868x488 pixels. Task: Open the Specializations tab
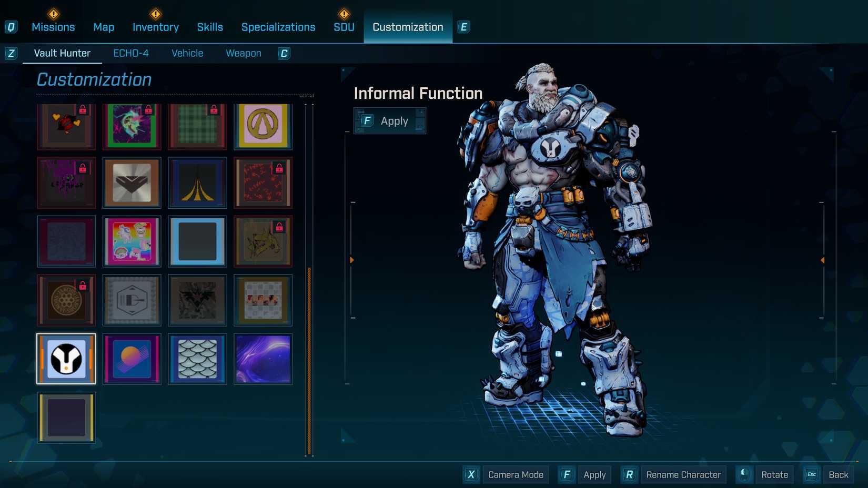tap(278, 27)
